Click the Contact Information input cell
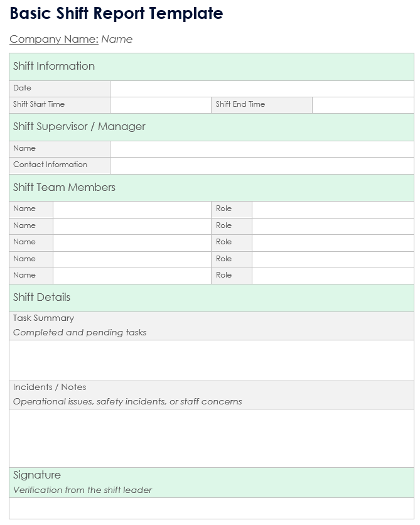 click(261, 165)
